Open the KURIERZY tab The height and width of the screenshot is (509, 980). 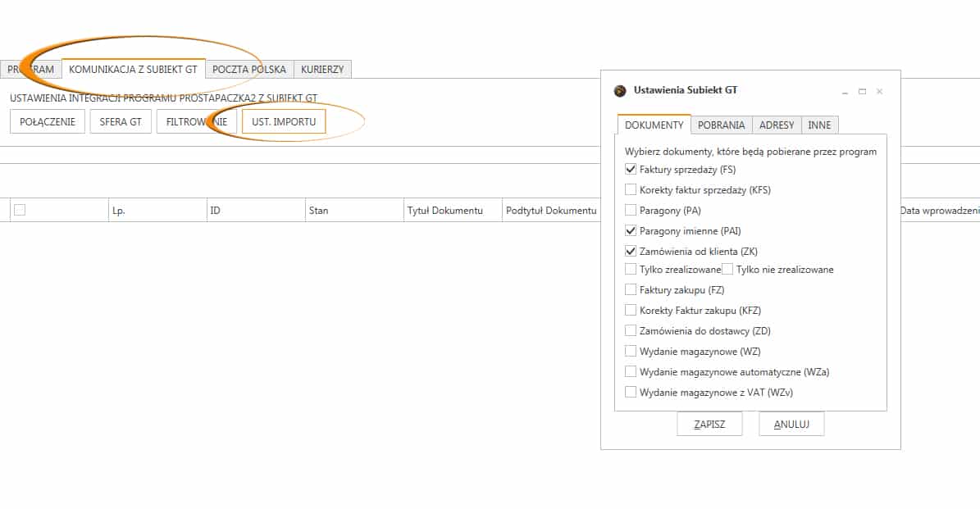tap(322, 70)
